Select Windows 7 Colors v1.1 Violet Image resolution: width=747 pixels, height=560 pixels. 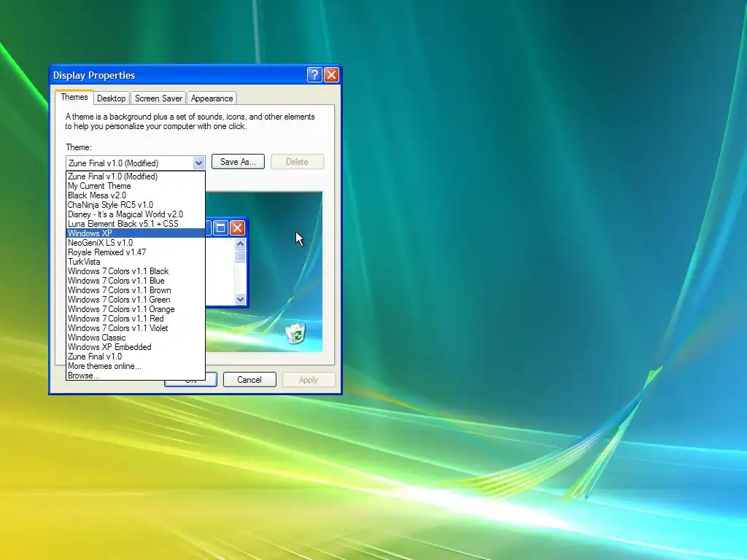tap(135, 328)
